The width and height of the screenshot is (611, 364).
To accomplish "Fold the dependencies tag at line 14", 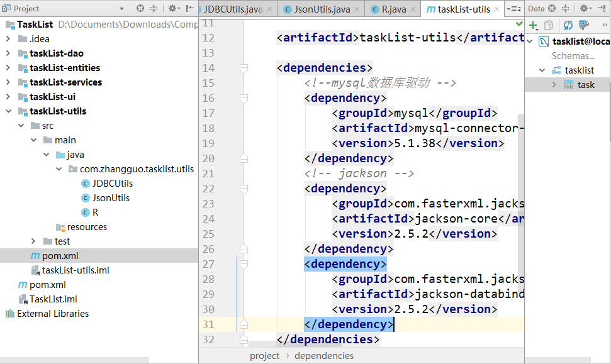I will [244, 68].
